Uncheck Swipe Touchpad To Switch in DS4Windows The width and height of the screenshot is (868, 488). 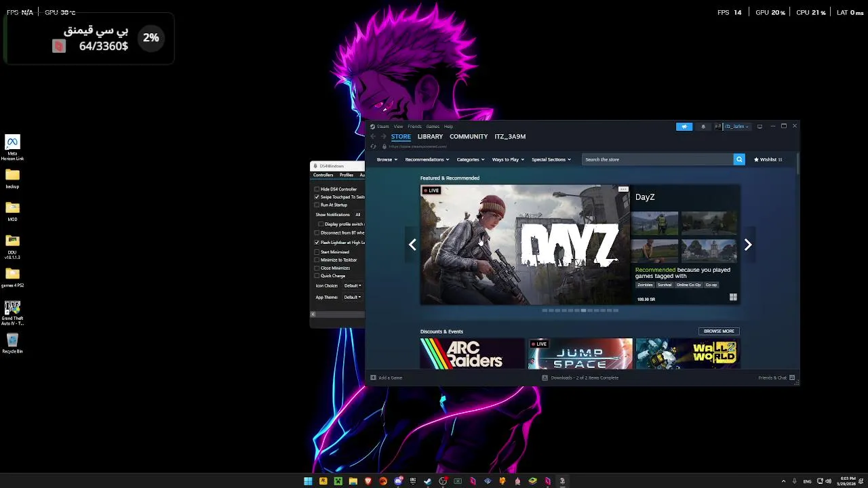[317, 197]
